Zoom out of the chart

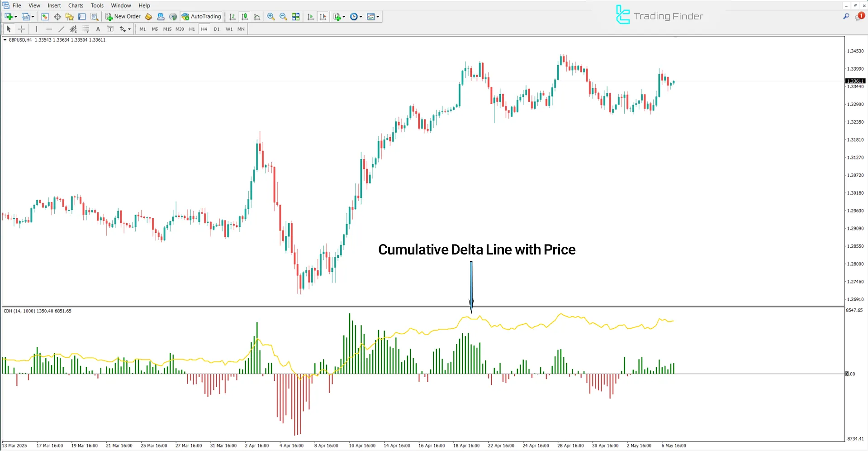[283, 17]
